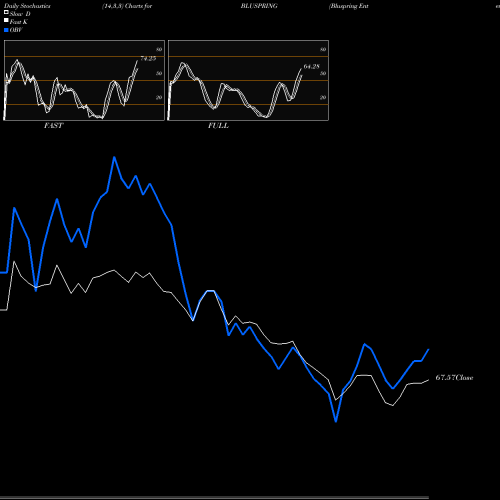Screen dimensions: 500x500
Task: Click the blue OBV legend swatch
Action: [6, 30]
